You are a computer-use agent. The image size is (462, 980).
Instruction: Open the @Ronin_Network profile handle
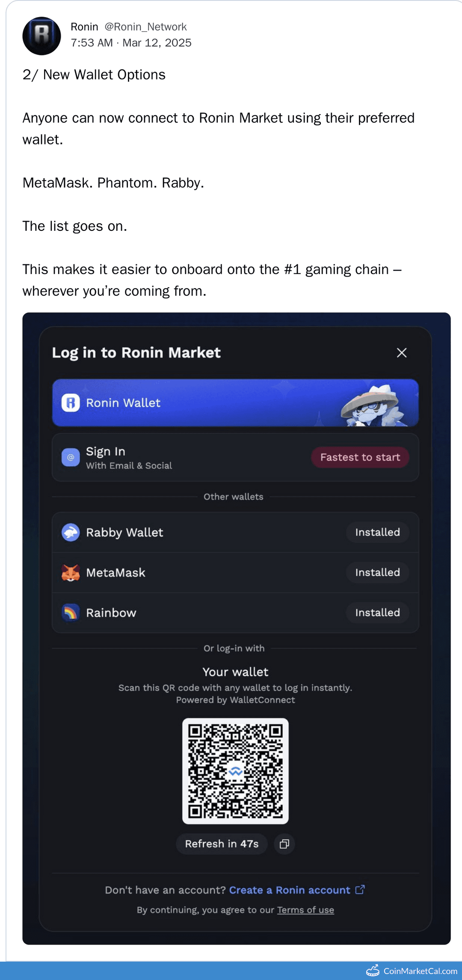pos(145,26)
